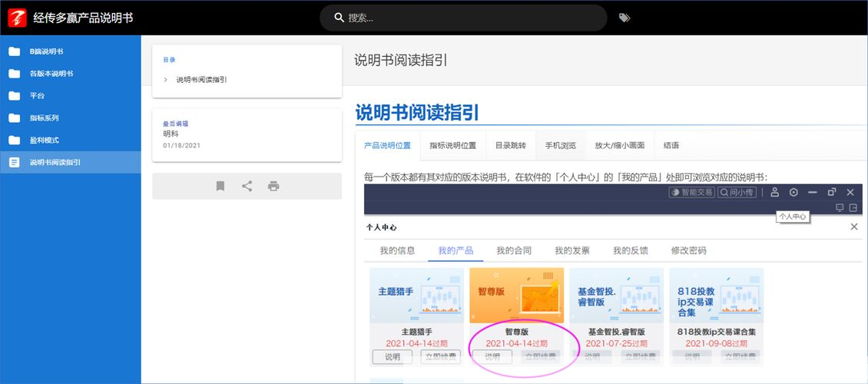The image size is (868, 384).
Task: Open the 平台 sidebar entry
Action: [71, 96]
